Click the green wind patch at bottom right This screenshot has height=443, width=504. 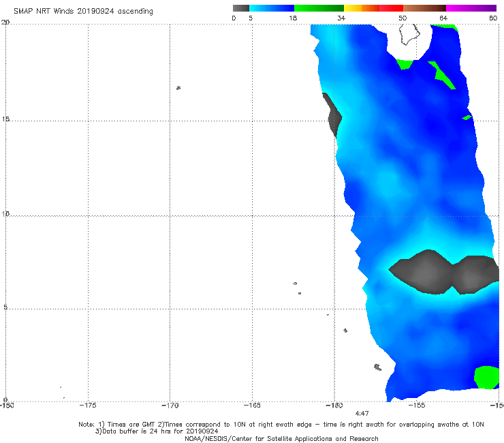click(x=487, y=378)
